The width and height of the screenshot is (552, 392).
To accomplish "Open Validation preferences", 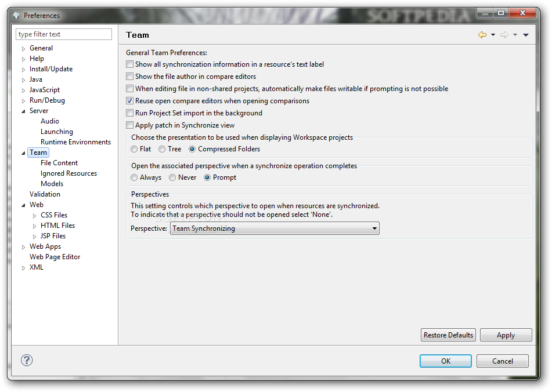I will click(x=45, y=194).
